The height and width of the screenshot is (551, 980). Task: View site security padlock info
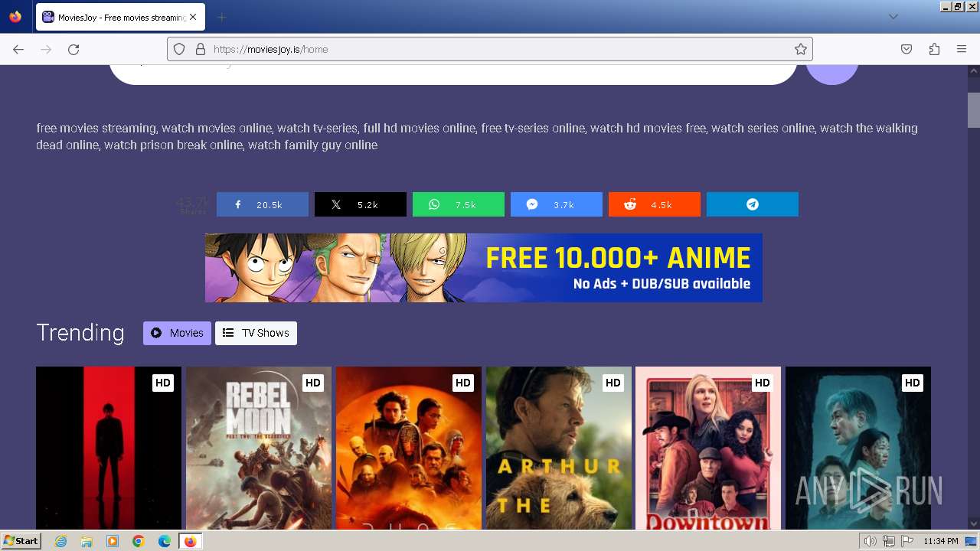click(x=201, y=49)
